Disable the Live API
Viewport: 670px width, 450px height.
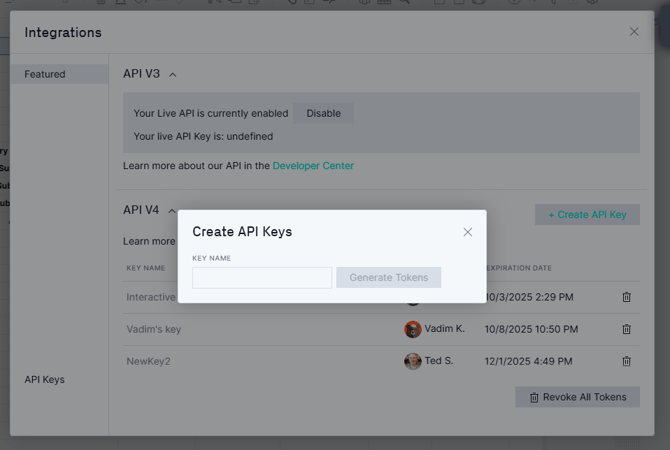(323, 113)
